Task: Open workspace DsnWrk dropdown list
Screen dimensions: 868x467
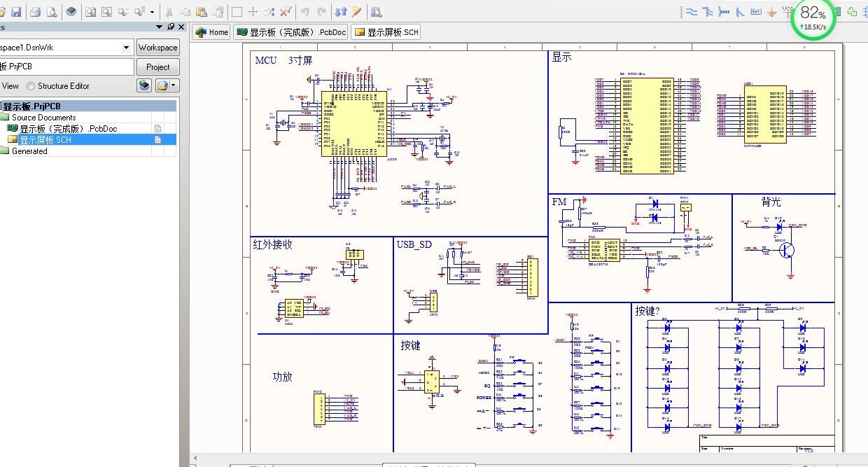Action: coord(126,48)
